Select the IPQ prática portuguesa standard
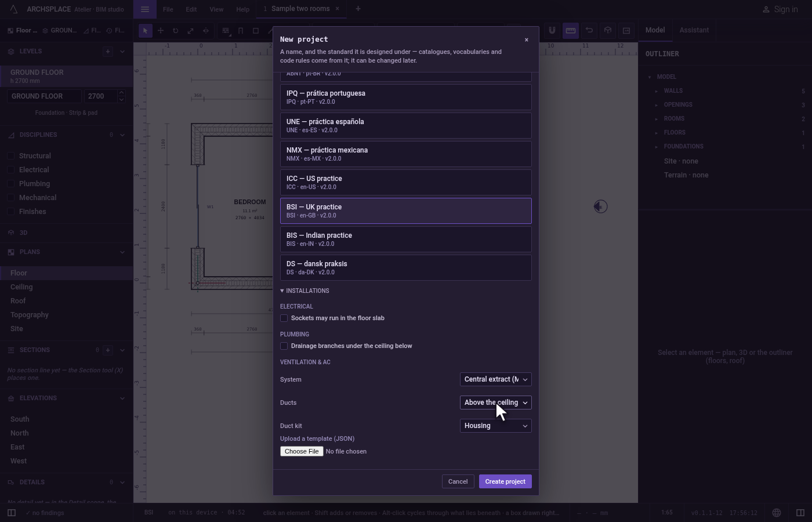Screen dimensions: 812x522 click(405, 97)
